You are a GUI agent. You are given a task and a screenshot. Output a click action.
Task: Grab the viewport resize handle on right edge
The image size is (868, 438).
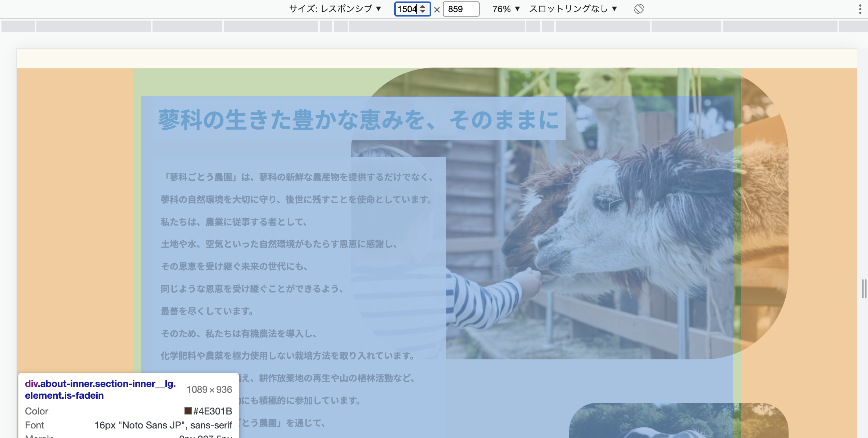(864, 288)
